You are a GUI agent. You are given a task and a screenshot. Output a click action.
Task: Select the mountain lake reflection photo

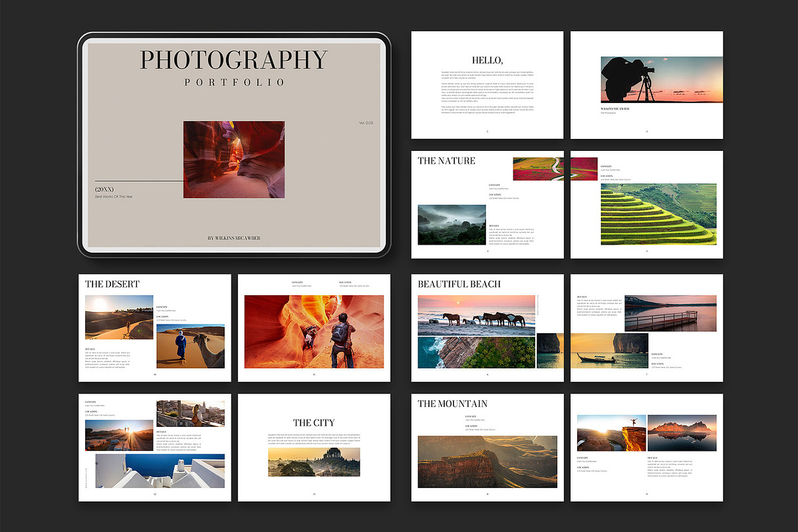(x=682, y=433)
